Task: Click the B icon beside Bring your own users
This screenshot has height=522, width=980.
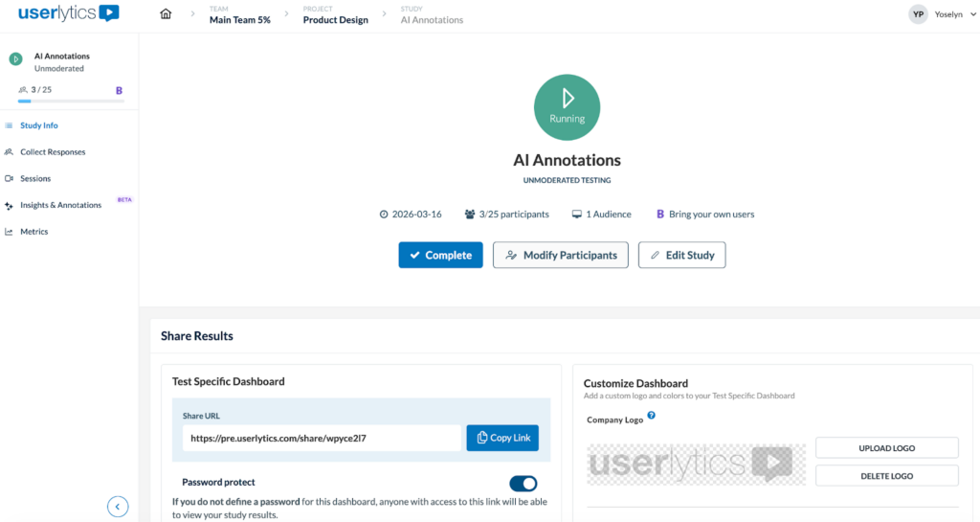Action: (x=660, y=215)
